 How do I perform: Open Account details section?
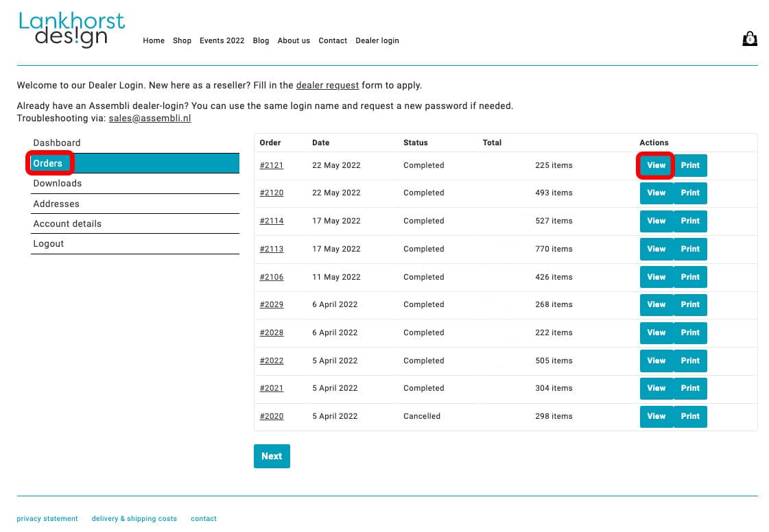tap(67, 223)
